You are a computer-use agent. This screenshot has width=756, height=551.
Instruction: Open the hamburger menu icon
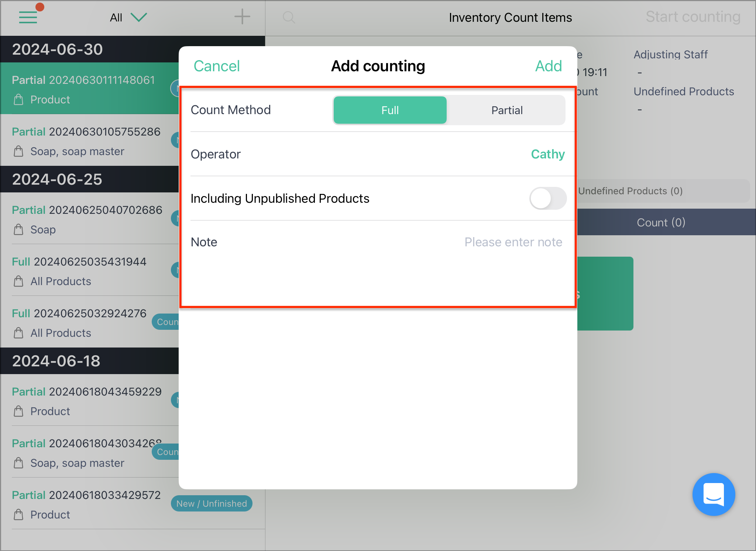[x=28, y=17]
